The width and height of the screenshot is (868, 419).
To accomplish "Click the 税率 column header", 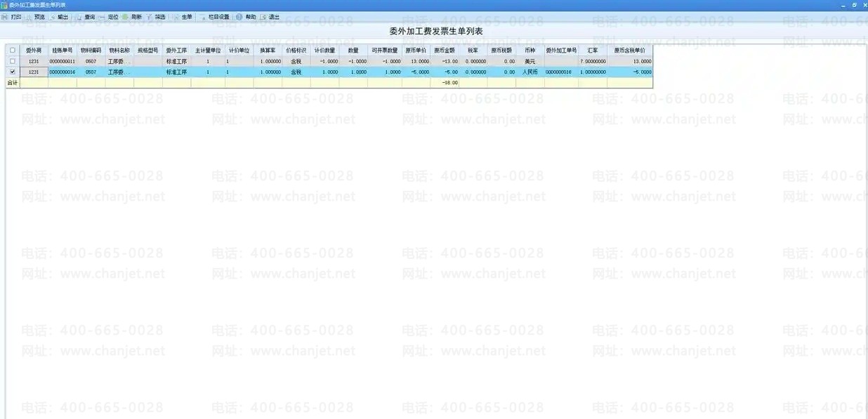I will pyautogui.click(x=473, y=51).
